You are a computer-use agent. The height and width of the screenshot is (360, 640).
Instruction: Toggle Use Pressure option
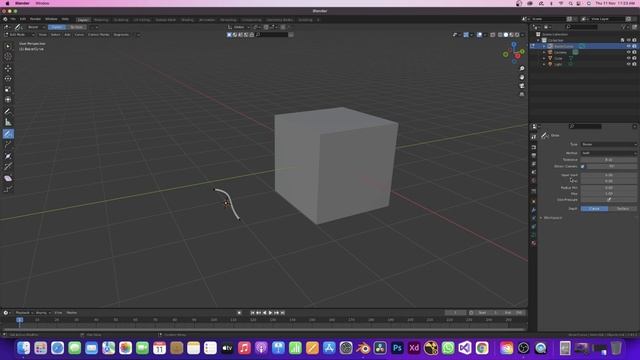tap(609, 200)
